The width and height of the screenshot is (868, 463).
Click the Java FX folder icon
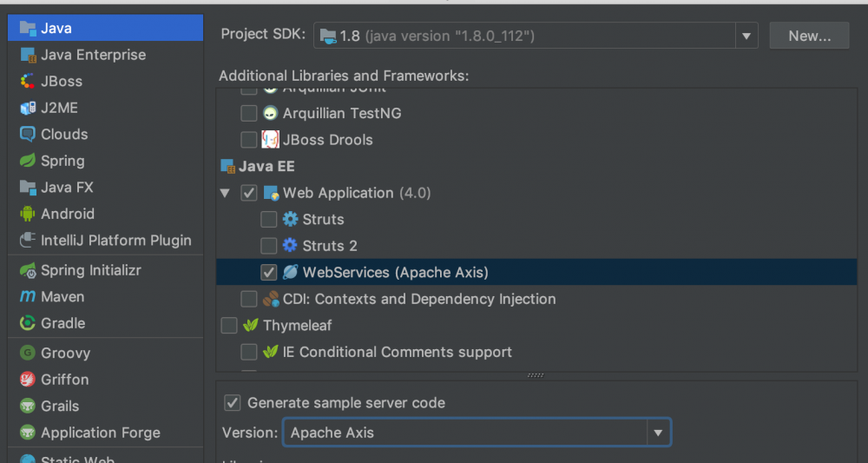click(x=28, y=187)
